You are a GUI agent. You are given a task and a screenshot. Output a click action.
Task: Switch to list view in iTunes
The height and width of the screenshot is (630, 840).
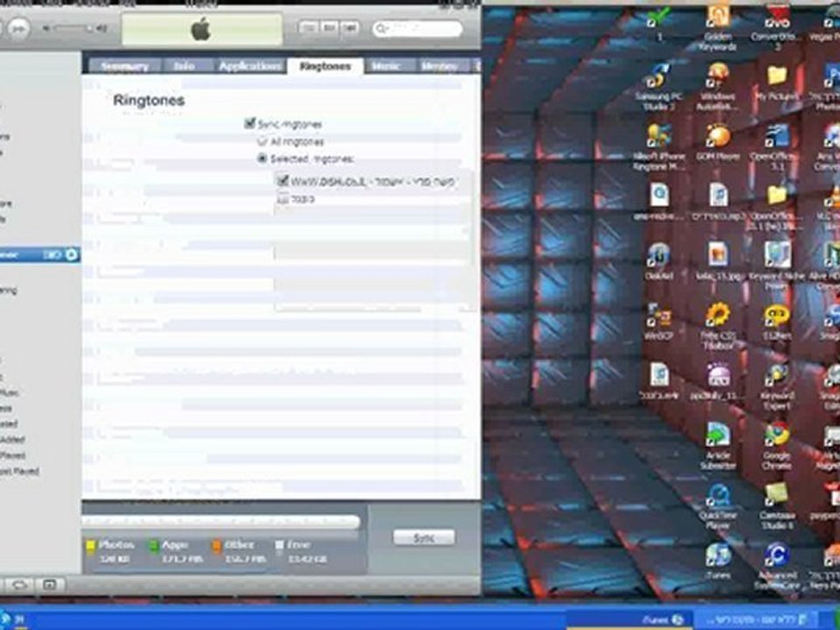[308, 28]
